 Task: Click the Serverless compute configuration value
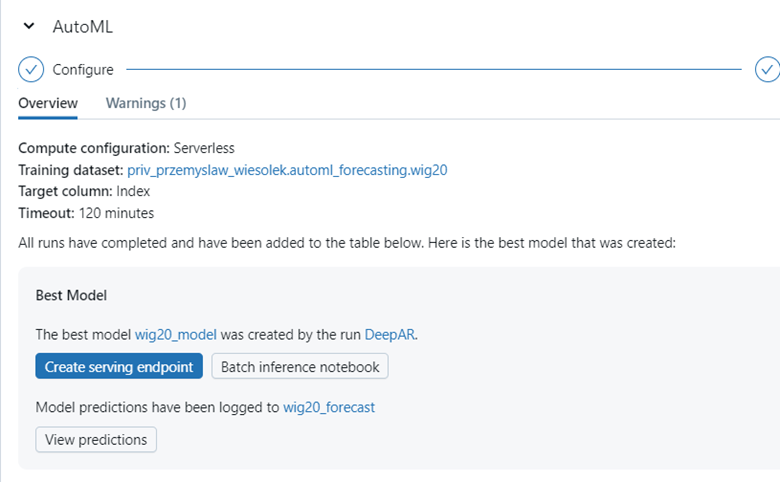click(x=204, y=148)
